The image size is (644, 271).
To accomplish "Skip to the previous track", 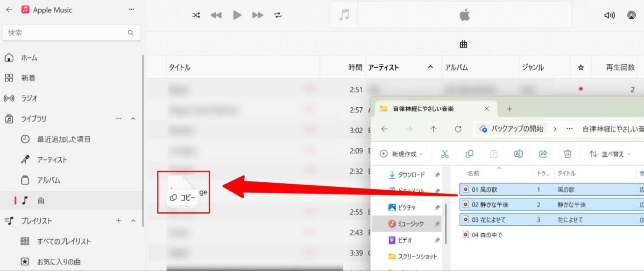I will 216,15.
